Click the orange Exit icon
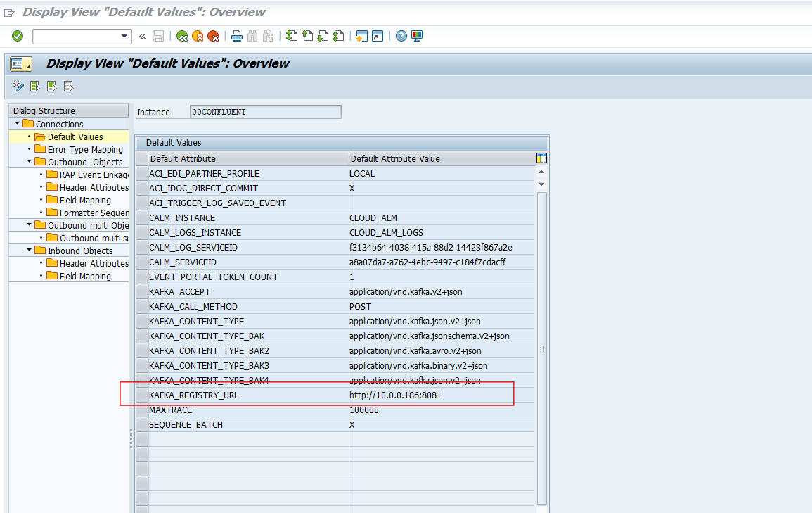This screenshot has width=812, height=513. pos(198,37)
